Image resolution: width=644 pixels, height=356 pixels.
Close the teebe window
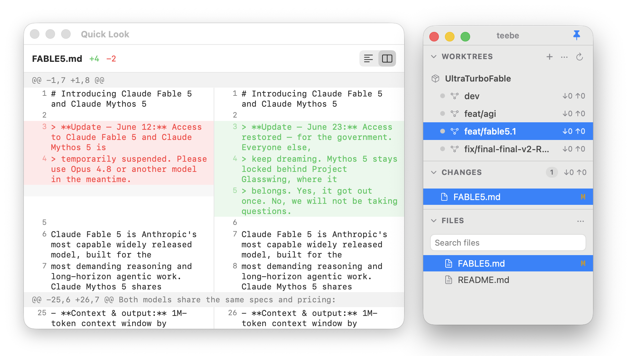(434, 36)
